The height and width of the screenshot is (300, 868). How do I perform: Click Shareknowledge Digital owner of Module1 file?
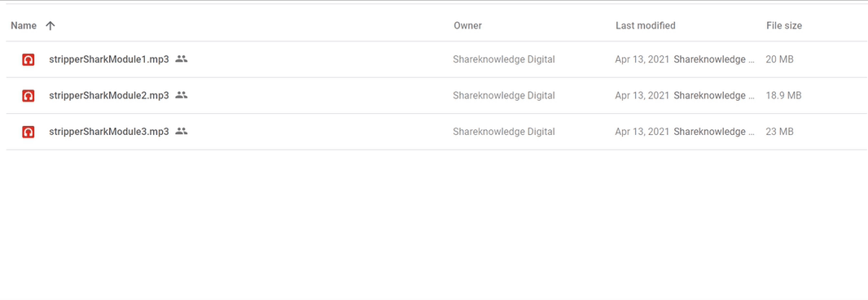(504, 59)
